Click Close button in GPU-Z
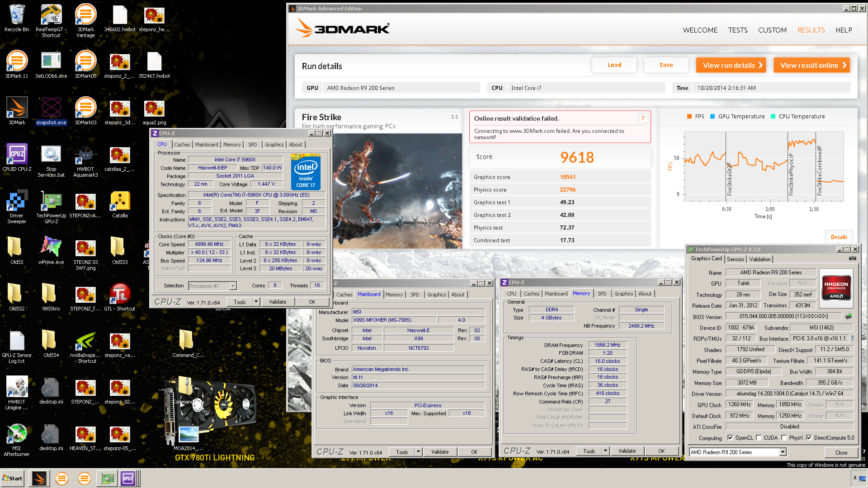Screen dimensions: 868x488 841,452
